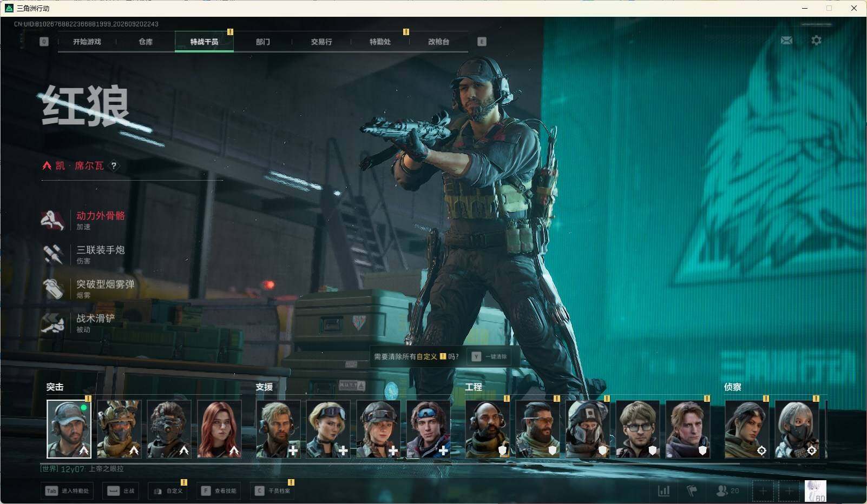Click the 进入特勤处 button
The height and width of the screenshot is (504, 867).
tap(68, 490)
